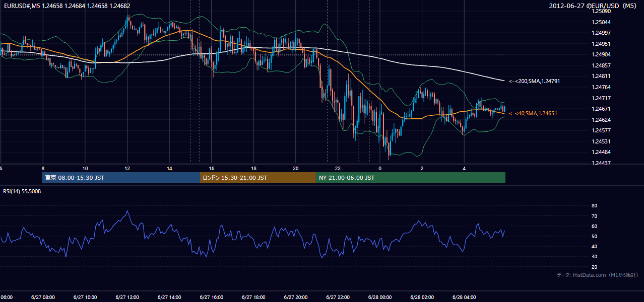
Task: Click price axis value 1.24811
Action: pyautogui.click(x=601, y=76)
